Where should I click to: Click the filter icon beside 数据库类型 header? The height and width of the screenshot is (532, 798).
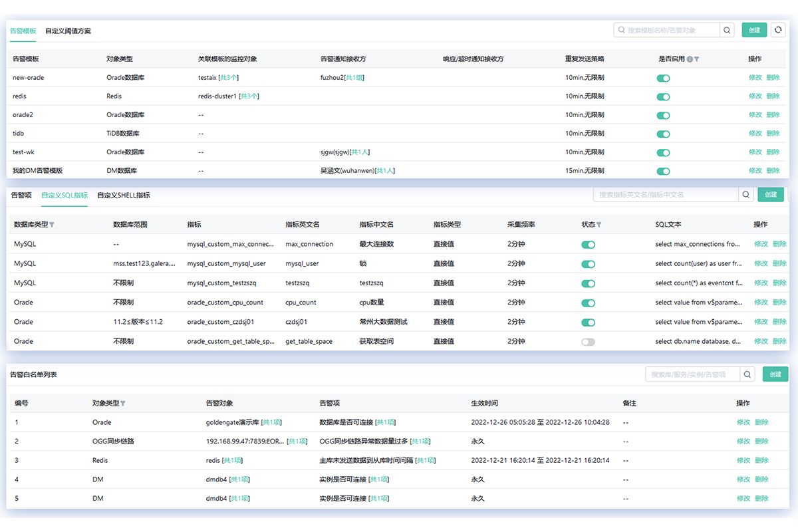tap(53, 225)
